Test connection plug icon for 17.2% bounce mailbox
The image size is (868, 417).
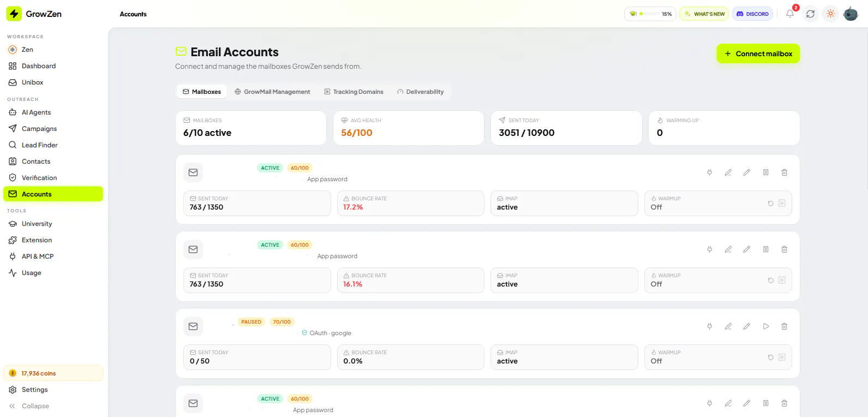pyautogui.click(x=710, y=172)
